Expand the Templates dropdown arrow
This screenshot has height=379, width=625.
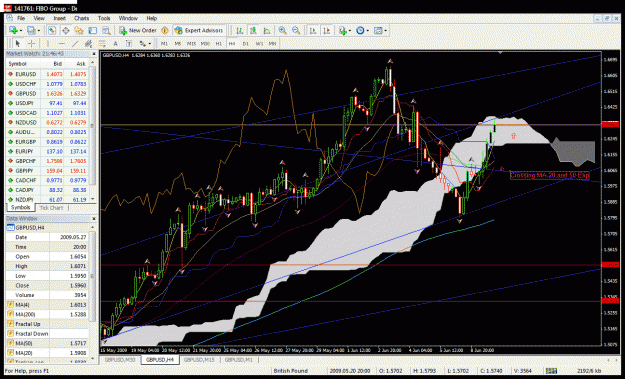385,31
